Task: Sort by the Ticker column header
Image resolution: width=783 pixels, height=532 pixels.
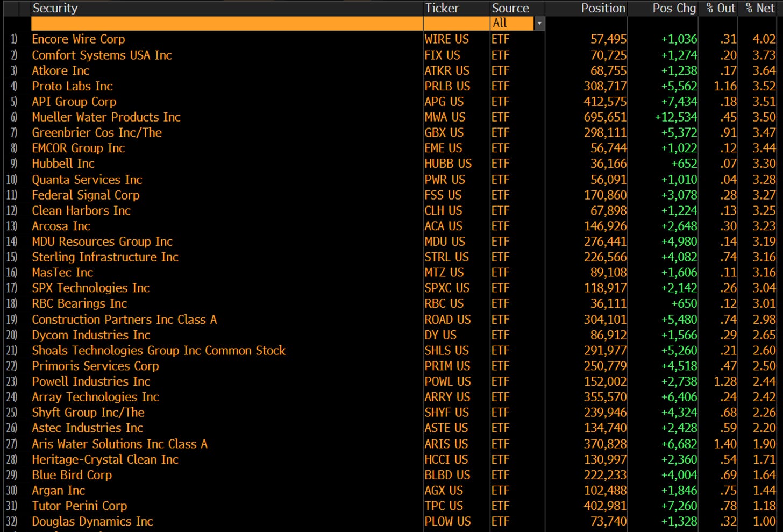Action: (x=442, y=8)
